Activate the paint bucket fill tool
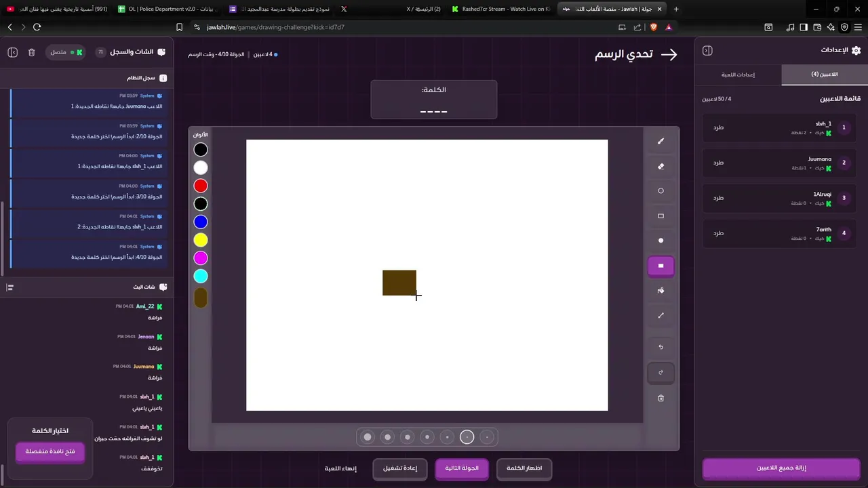The width and height of the screenshot is (868, 488). pyautogui.click(x=660, y=291)
